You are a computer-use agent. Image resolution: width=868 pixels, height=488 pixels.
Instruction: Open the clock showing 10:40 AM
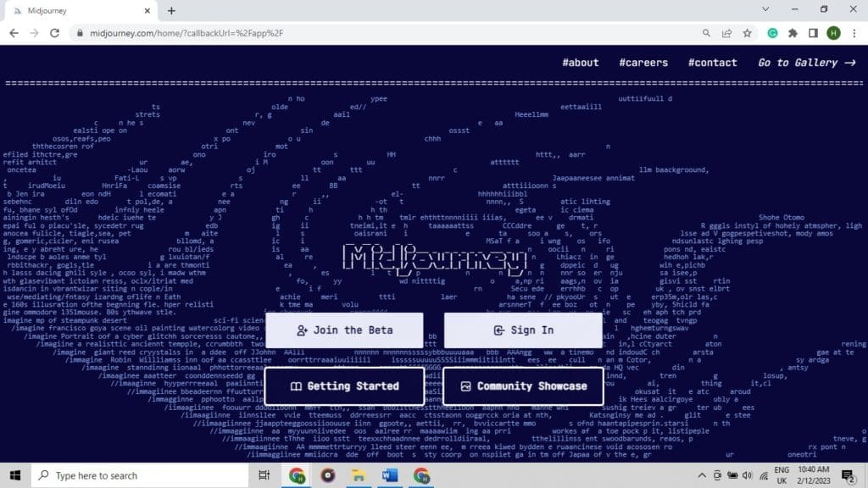[x=814, y=475]
